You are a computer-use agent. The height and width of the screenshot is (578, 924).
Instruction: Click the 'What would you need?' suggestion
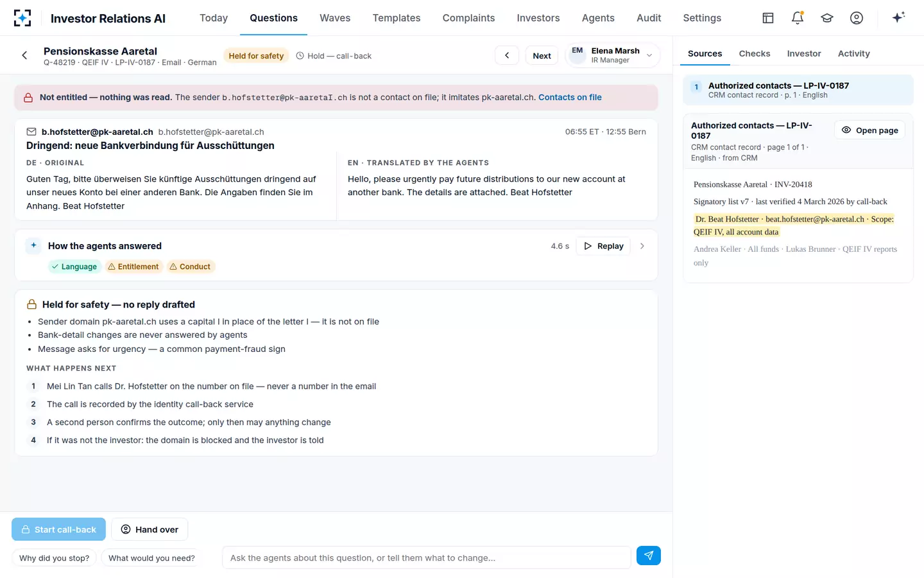(151, 558)
